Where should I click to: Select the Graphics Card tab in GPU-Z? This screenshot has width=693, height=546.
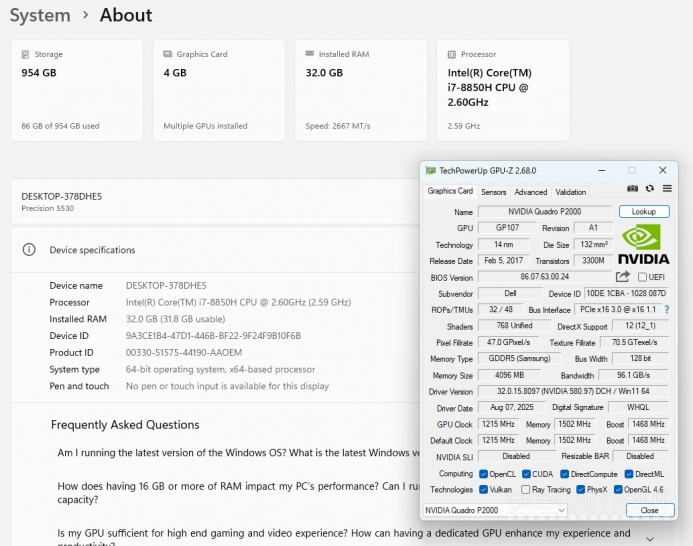[450, 191]
